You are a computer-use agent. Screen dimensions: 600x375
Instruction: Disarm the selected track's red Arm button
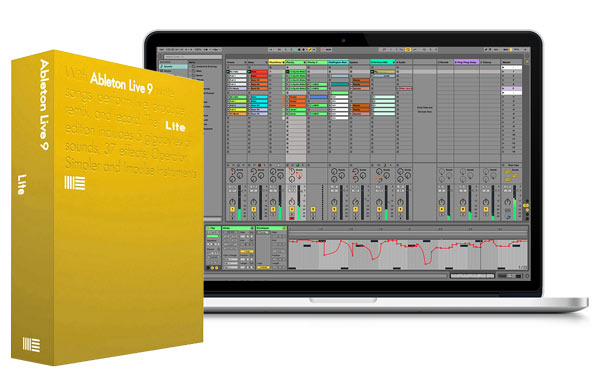point(292,218)
